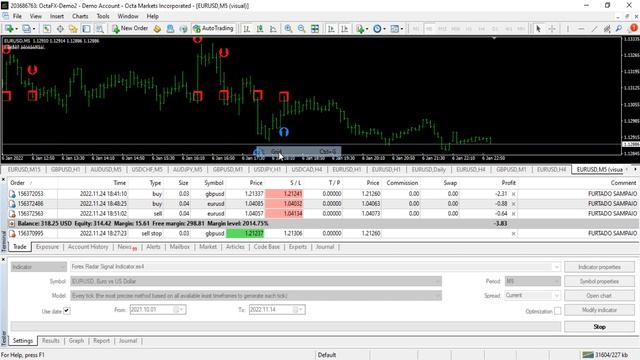The height and width of the screenshot is (360, 640).
Task: Click the Stop button
Action: pos(599,327)
